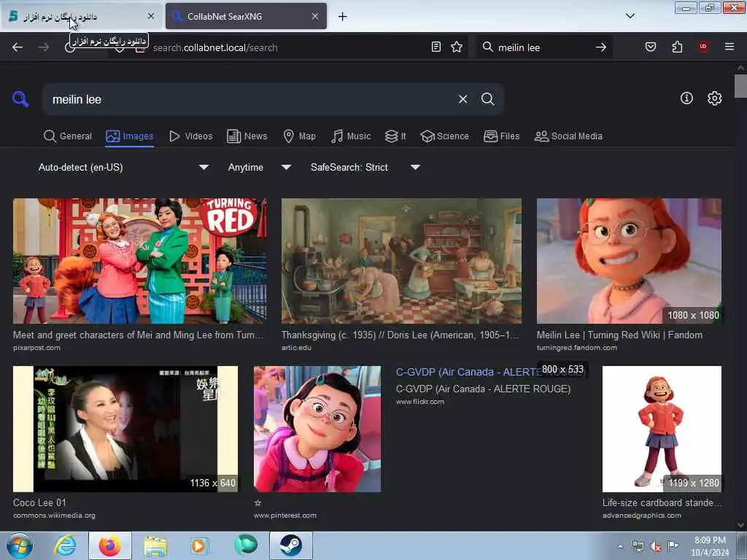Submit search with magnifier button
Viewport: 747px width, 560px height.
487,99
